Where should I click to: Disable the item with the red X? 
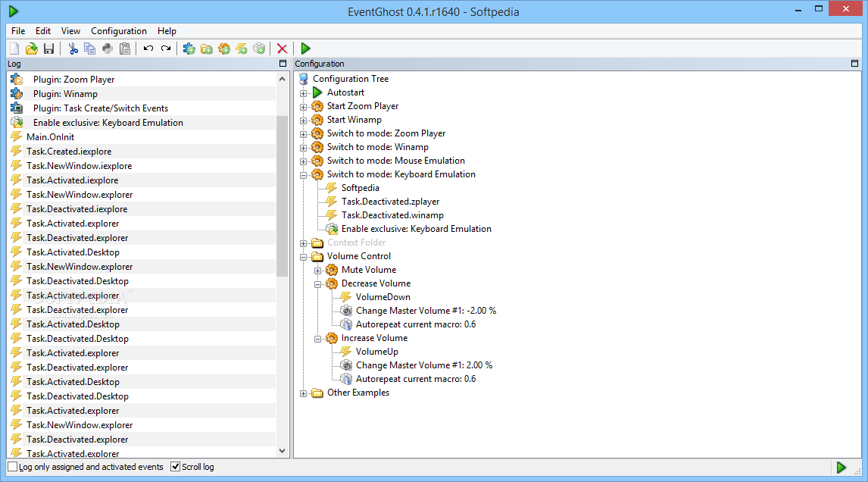coord(283,49)
